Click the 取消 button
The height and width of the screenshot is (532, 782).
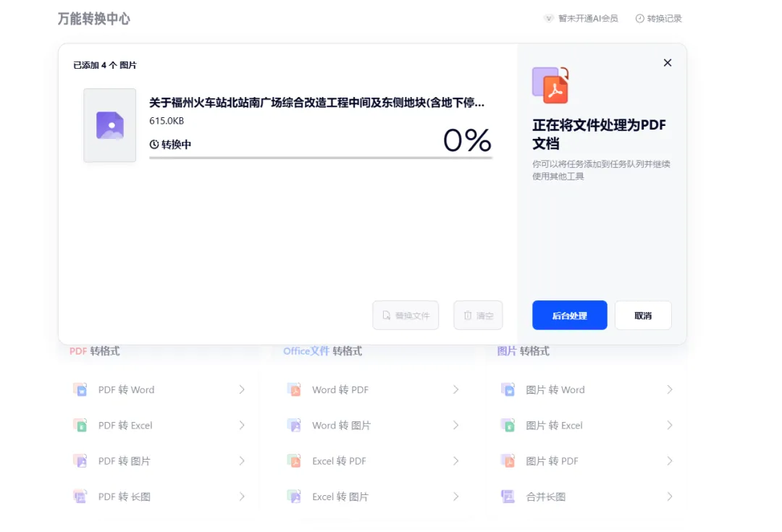point(643,315)
